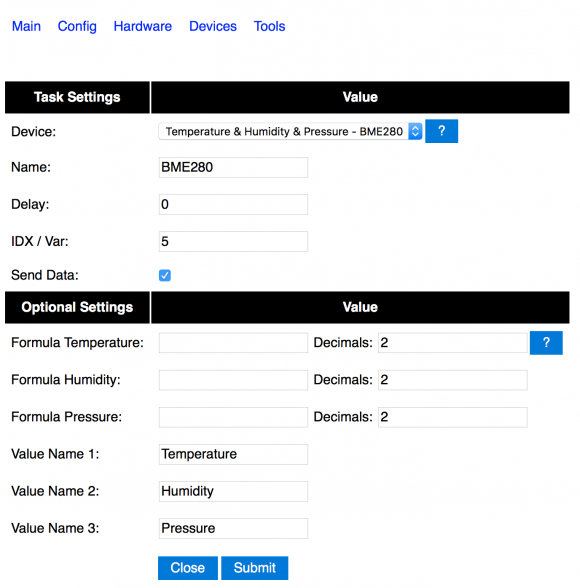Open the Config page
The height and width of the screenshot is (588, 580).
pos(77,26)
